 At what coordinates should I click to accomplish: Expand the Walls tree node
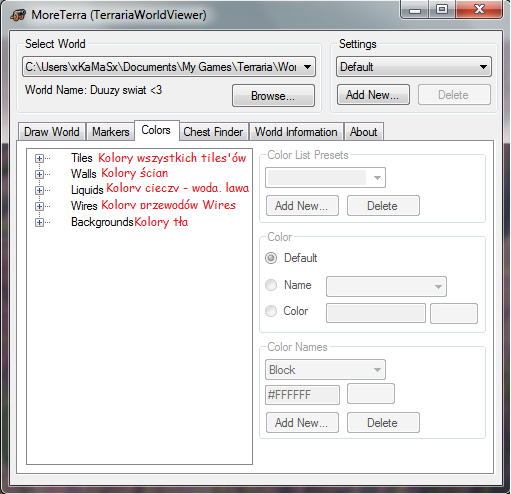39,174
